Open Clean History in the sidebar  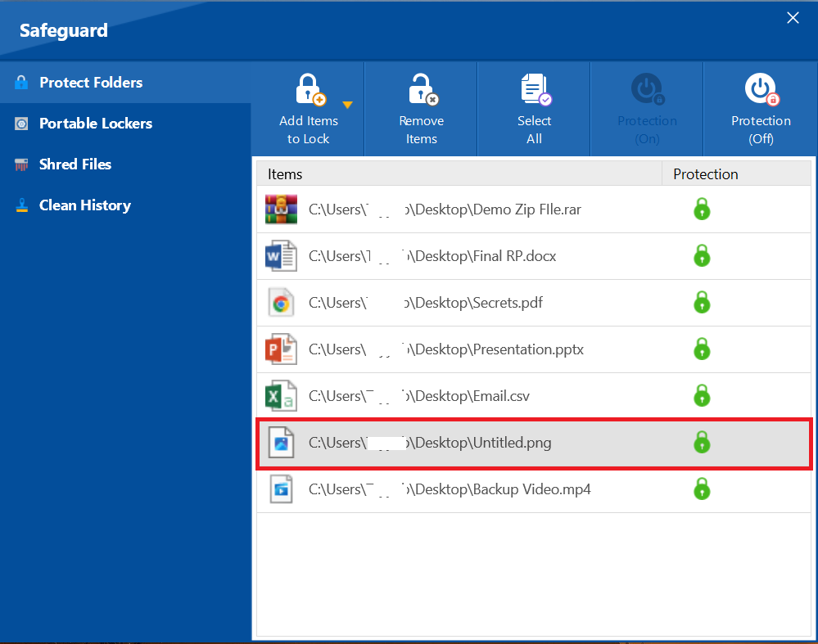pos(84,205)
